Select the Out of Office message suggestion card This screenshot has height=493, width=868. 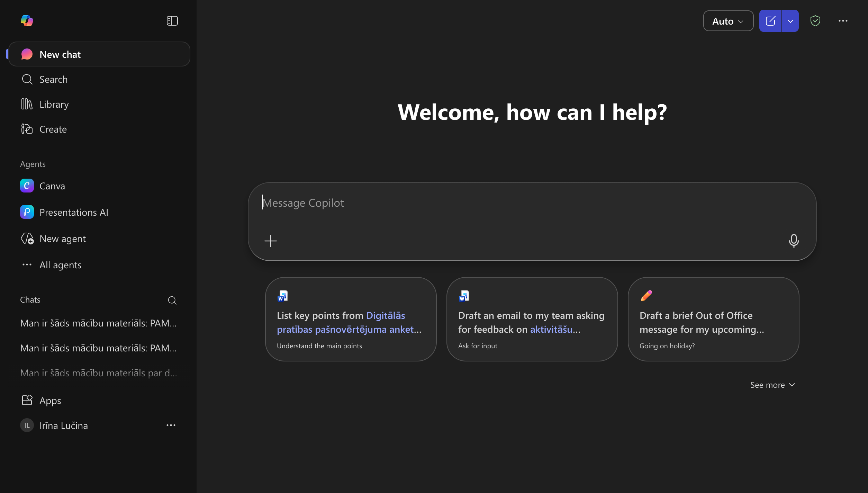pos(713,319)
